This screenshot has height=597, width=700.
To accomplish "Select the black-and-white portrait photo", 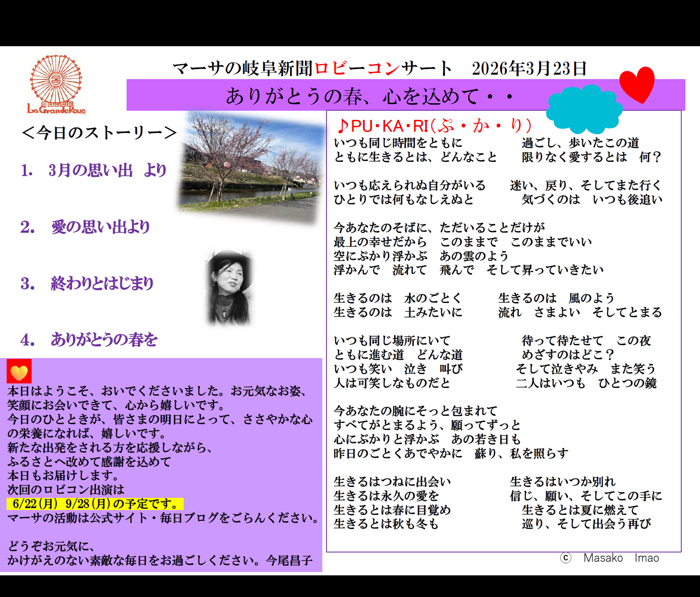I will [x=230, y=288].
